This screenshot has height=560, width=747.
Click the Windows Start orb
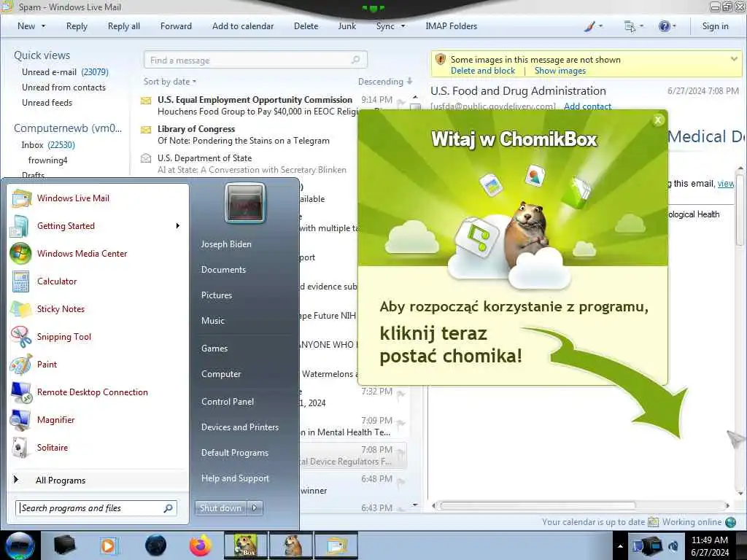(20, 545)
